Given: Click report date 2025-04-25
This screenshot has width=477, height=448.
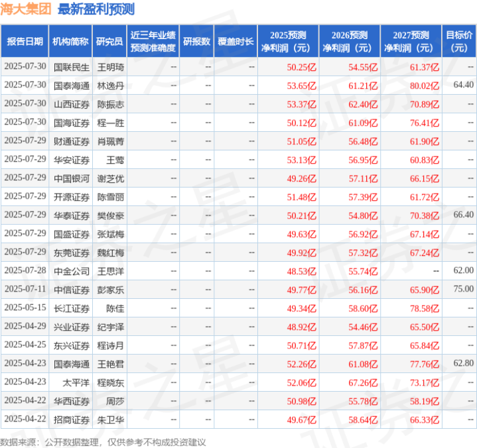Looking at the screenshot, I should click(x=25, y=345).
